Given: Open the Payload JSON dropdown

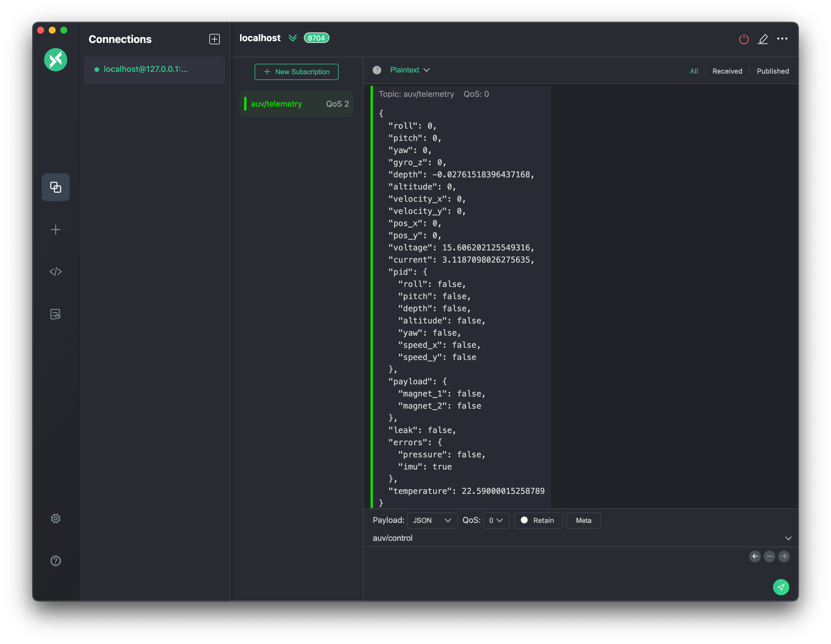Looking at the screenshot, I should [x=432, y=520].
